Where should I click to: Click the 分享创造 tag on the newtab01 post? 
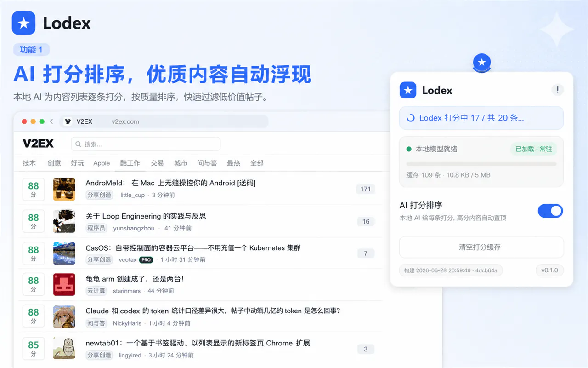[99, 355]
